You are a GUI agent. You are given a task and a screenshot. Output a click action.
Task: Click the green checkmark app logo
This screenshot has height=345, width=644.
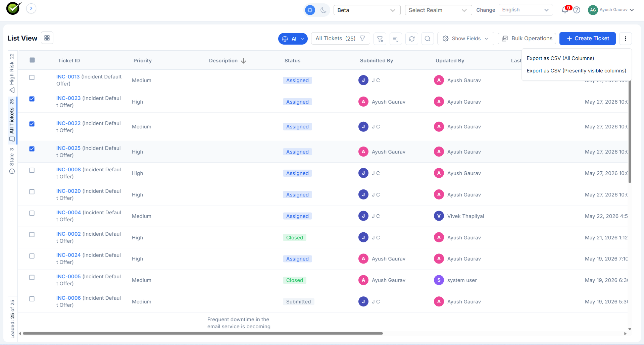click(x=14, y=8)
